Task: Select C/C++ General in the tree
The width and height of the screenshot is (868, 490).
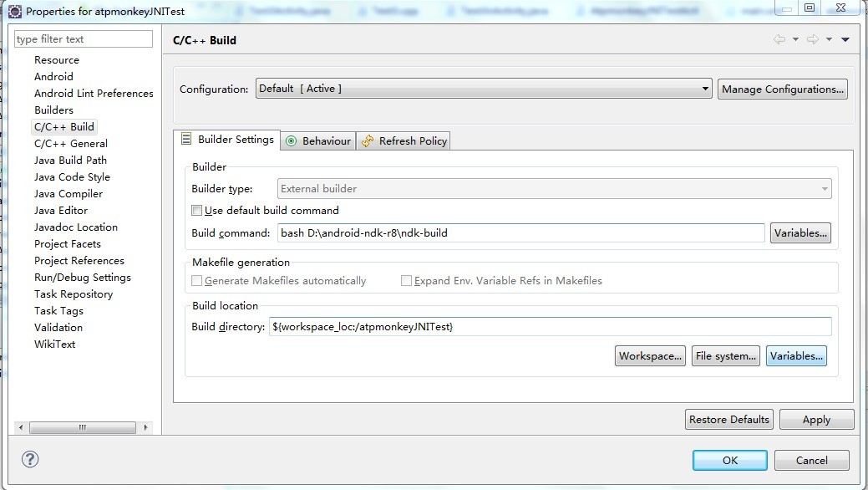Action: pos(71,144)
